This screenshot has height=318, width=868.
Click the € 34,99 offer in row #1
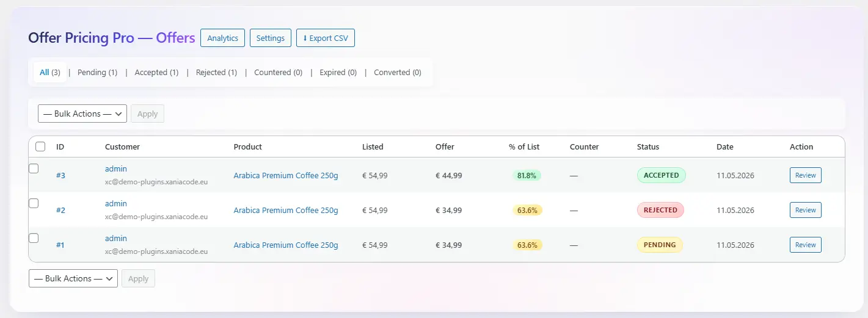[x=449, y=245]
